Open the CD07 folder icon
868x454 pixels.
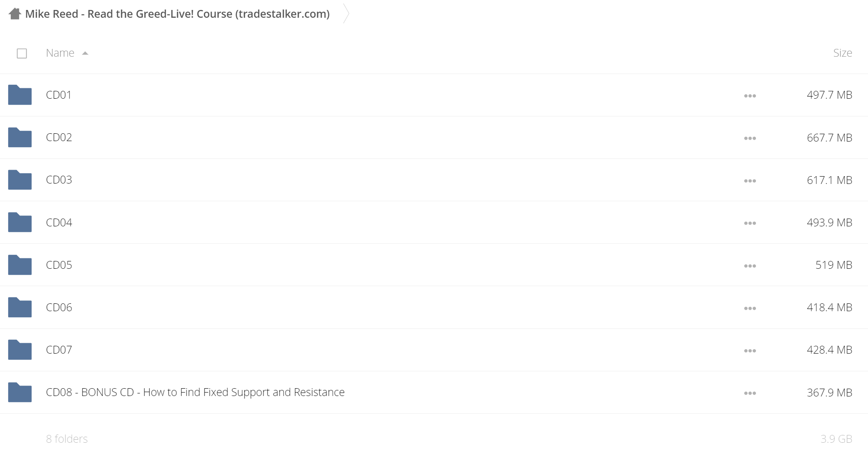click(x=20, y=350)
